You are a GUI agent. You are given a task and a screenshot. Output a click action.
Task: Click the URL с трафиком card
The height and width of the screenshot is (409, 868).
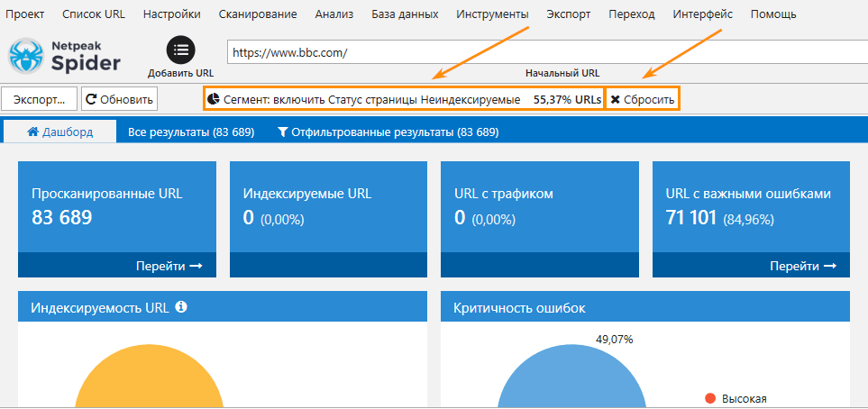click(540, 219)
